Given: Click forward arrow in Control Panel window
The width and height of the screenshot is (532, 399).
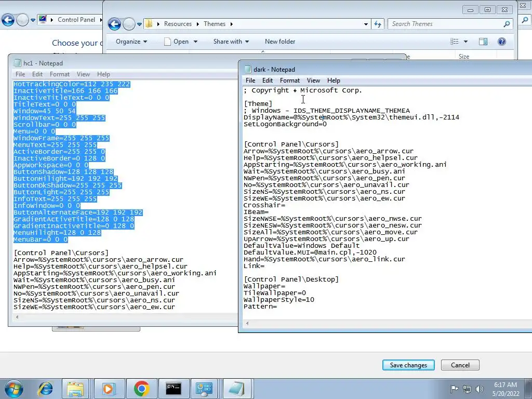Looking at the screenshot, I should pyautogui.click(x=22, y=20).
